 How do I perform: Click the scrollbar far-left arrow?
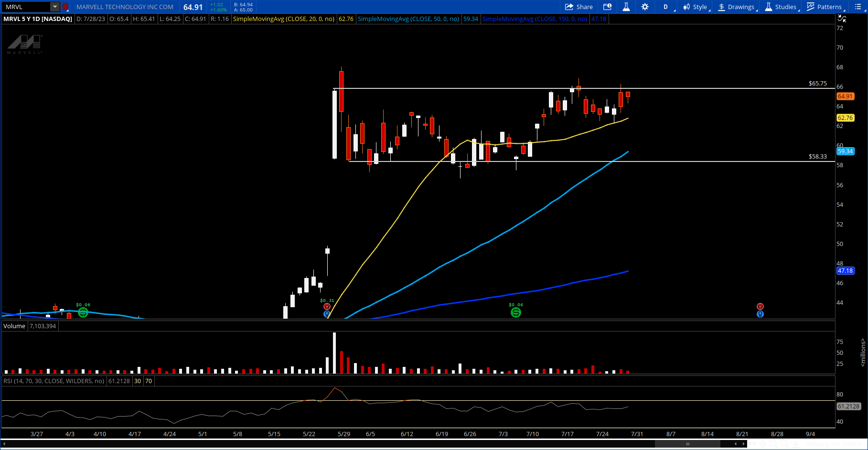(x=4, y=444)
